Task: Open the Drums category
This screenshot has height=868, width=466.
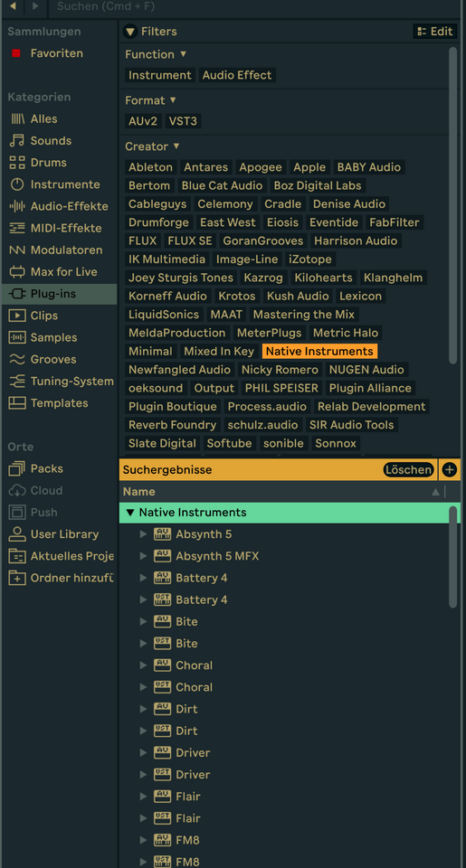Action: point(60,163)
